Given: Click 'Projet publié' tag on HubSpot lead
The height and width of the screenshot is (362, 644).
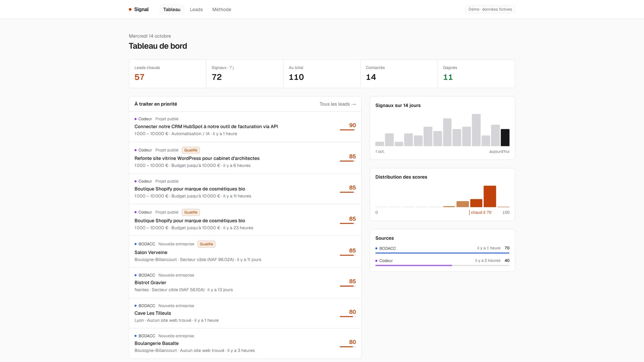Looking at the screenshot, I should point(167,119).
